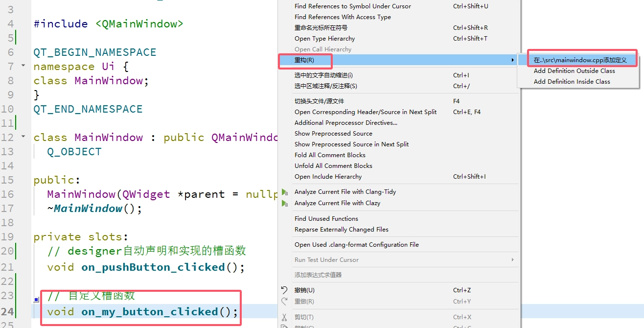
Task: Expand the 重构(R) submenu arrow
Action: coord(512,60)
